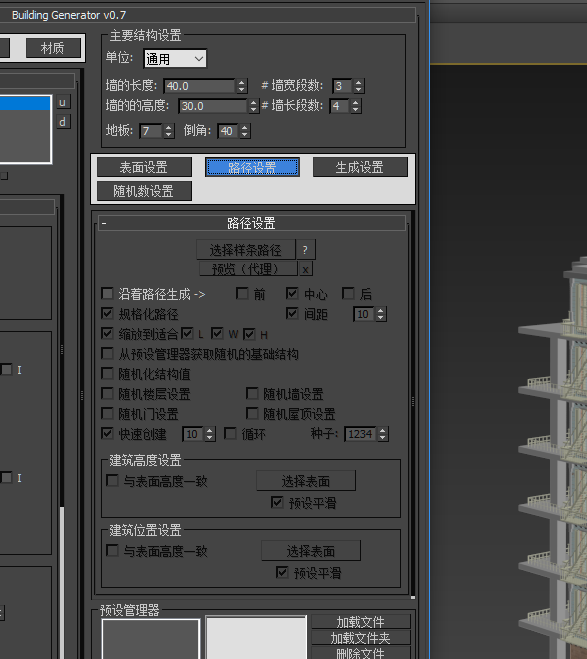Viewport: 587px width, 659px height.
Task: Adjust the 种子 spinner arrows
Action: 382,434
